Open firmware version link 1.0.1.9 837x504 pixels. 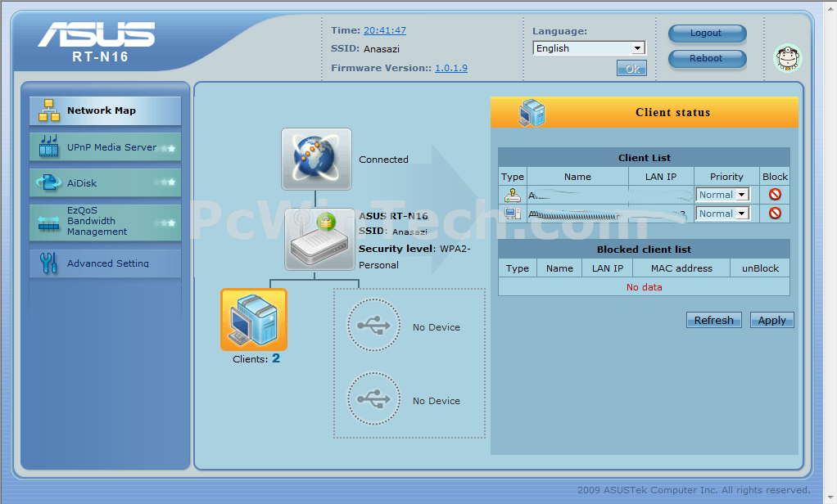451,68
